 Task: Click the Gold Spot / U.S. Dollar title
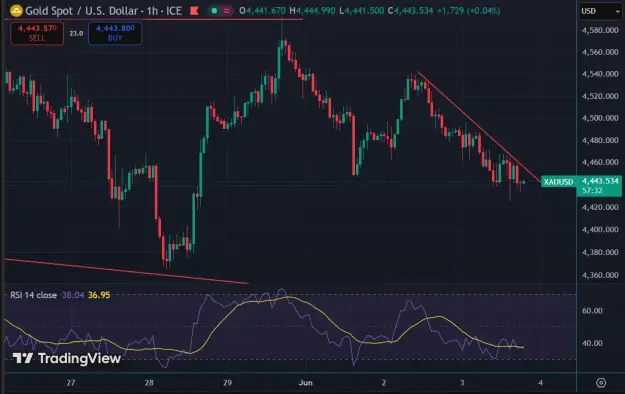[82, 11]
